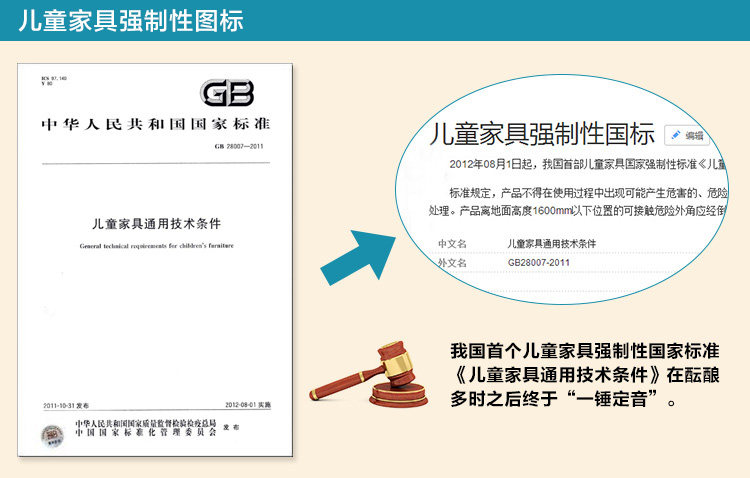Viewport: 750px width, 478px height.
Task: Click the gavel icon
Action: click(369, 374)
